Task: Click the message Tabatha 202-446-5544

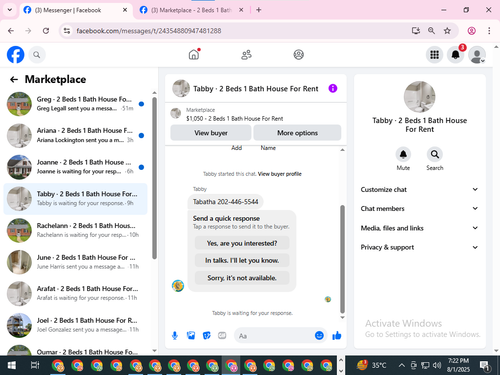Action: [x=226, y=202]
